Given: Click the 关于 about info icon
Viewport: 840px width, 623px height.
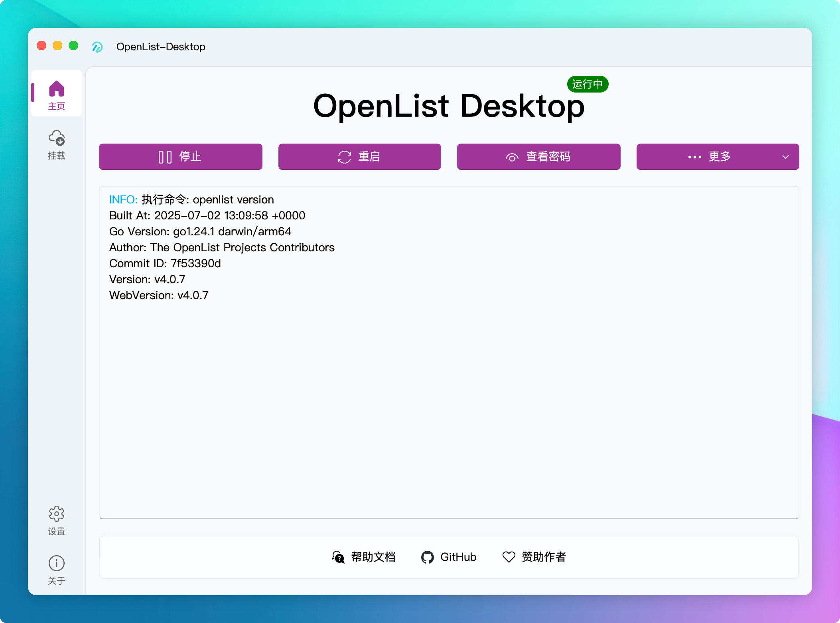Looking at the screenshot, I should click(x=57, y=563).
